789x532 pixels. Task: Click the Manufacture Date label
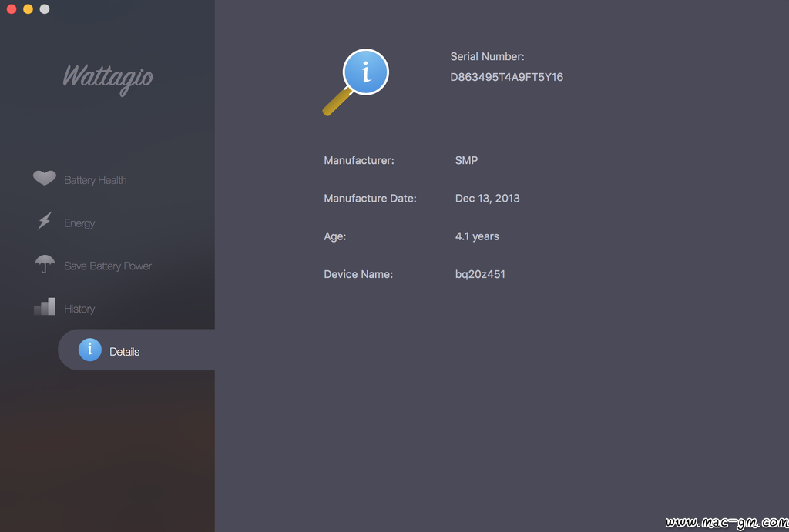click(x=370, y=198)
